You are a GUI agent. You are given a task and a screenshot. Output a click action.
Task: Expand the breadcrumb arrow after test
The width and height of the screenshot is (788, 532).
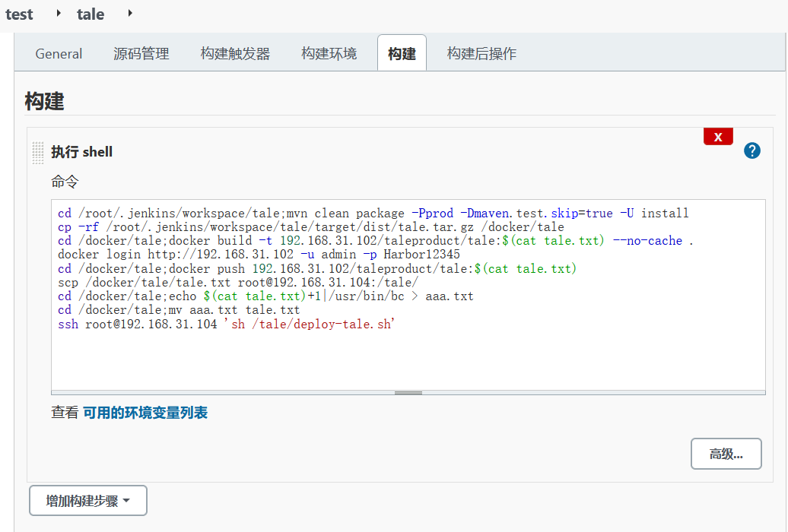tap(59, 13)
